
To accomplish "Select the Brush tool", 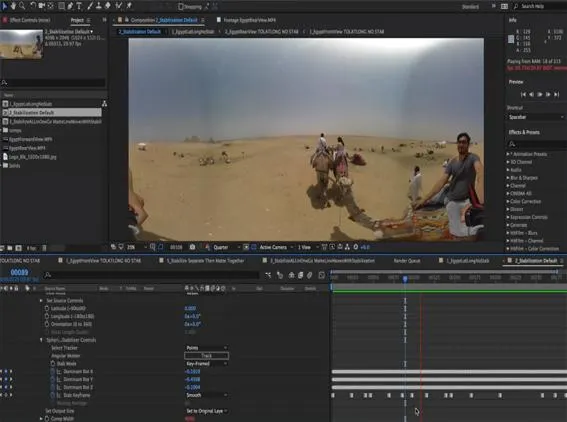I will (x=90, y=5).
